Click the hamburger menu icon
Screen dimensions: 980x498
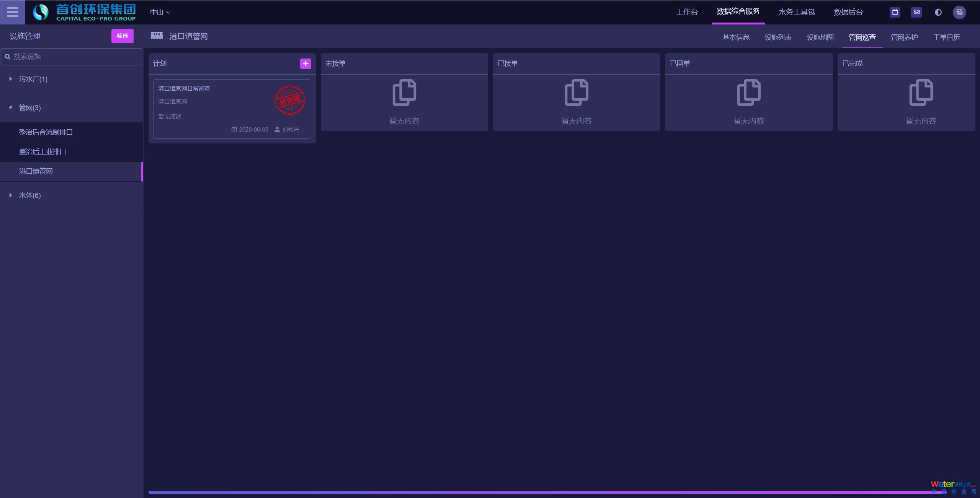(x=12, y=12)
